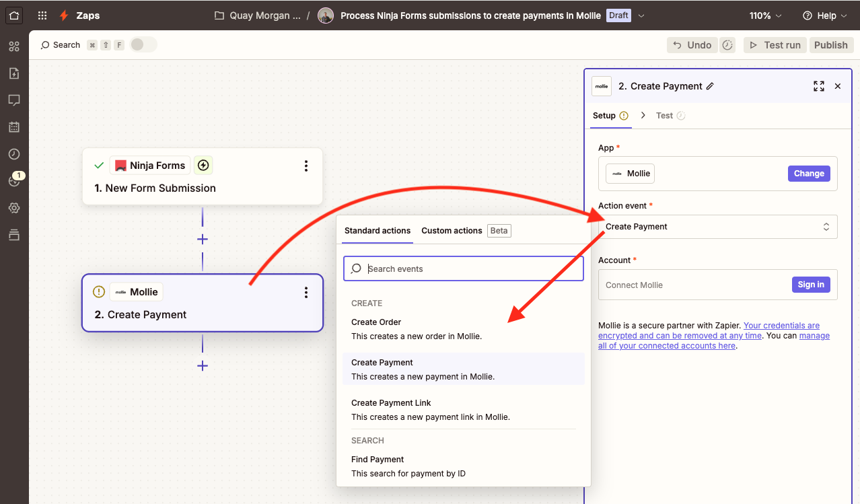Click the Connect Mollie account field
Image resolution: width=860 pixels, height=504 pixels.
coord(718,285)
